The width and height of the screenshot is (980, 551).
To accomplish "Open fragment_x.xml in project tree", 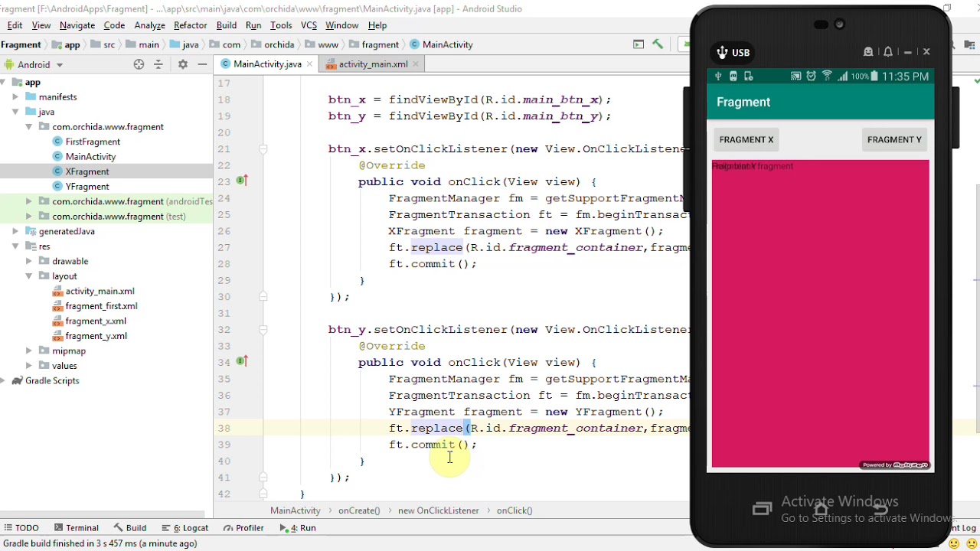I will coord(96,321).
